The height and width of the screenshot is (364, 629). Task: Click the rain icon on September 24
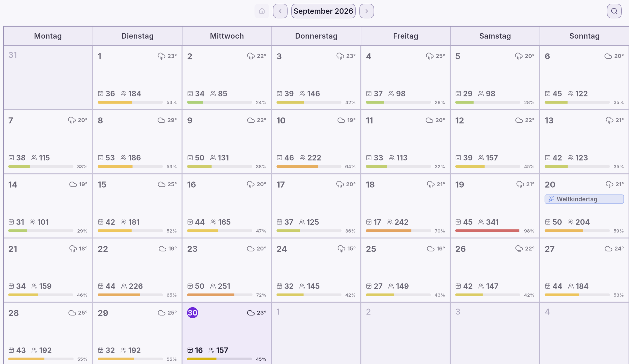341,249
